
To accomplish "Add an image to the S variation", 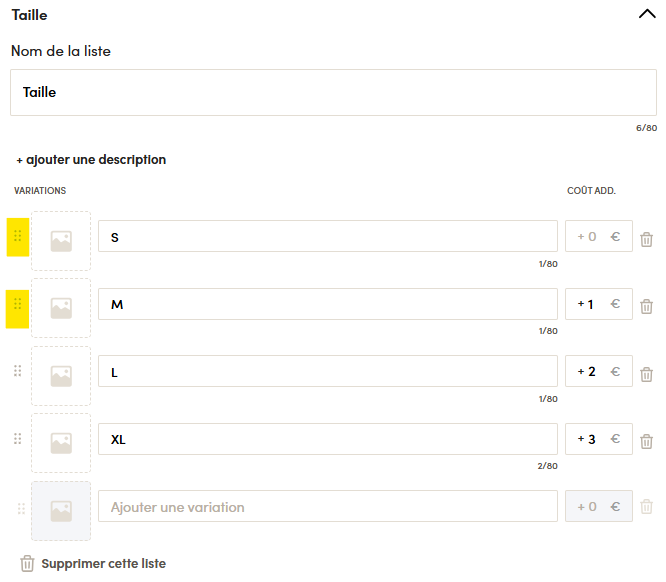I will pyautogui.click(x=61, y=241).
